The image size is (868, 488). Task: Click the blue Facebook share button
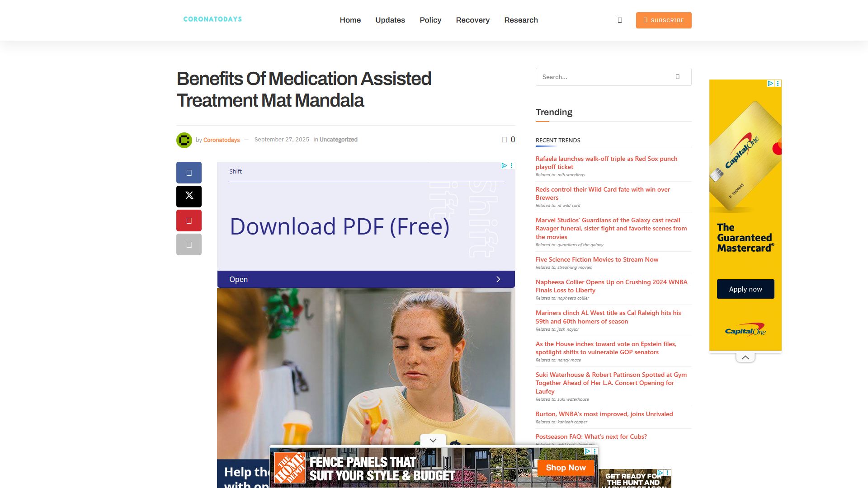[x=189, y=173]
